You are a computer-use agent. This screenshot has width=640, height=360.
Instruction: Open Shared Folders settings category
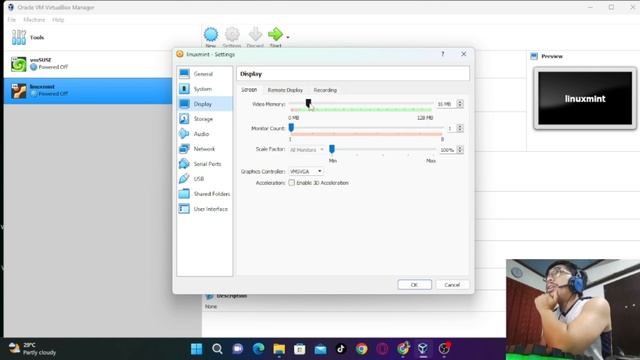204,194
